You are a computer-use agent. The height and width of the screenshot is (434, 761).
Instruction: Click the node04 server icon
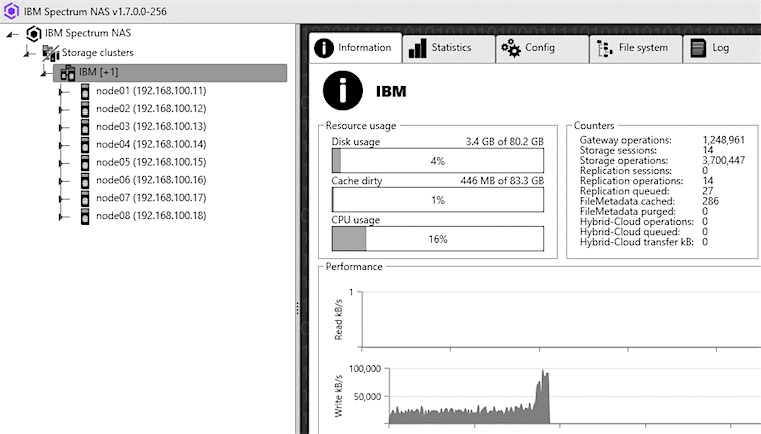pyautogui.click(x=86, y=144)
